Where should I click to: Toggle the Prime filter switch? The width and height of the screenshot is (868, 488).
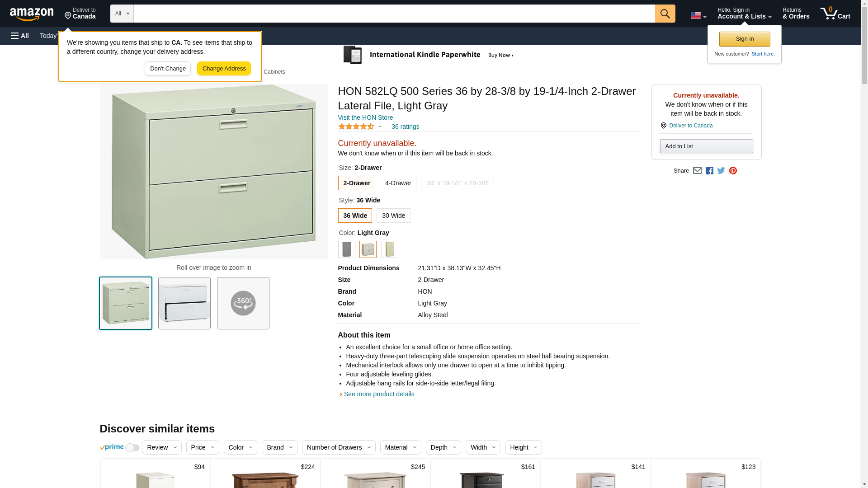click(132, 448)
